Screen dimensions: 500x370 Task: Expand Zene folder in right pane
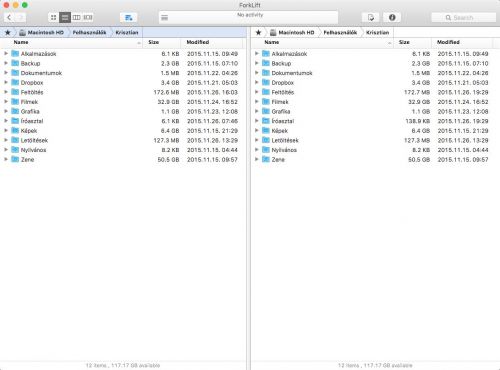[256, 159]
